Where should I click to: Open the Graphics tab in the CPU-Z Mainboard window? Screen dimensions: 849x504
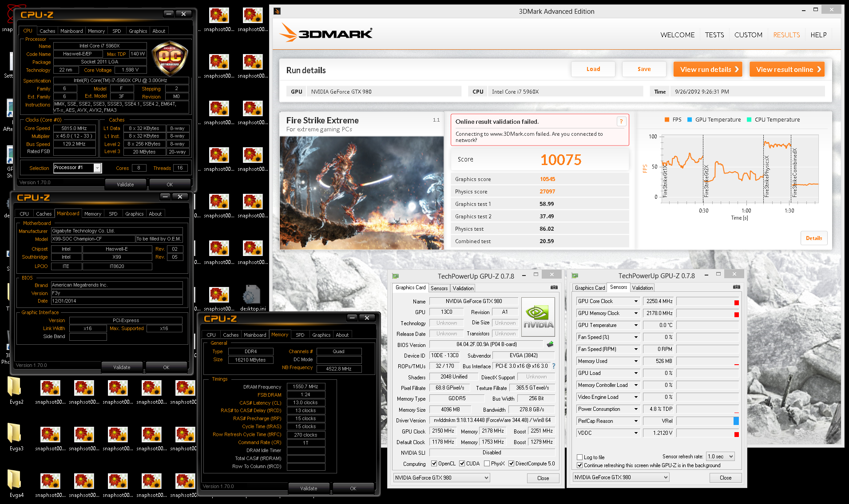click(x=134, y=214)
